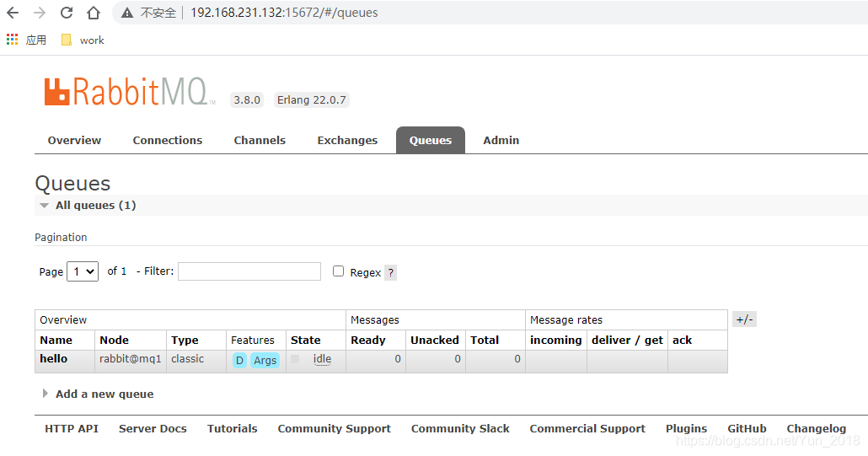Sort by the ack column header
Viewport: 868px width, 456px height.
pos(682,341)
